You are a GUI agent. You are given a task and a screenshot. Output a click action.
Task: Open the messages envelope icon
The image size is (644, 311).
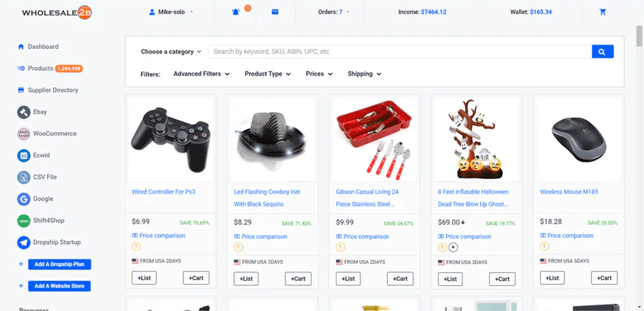coord(275,12)
